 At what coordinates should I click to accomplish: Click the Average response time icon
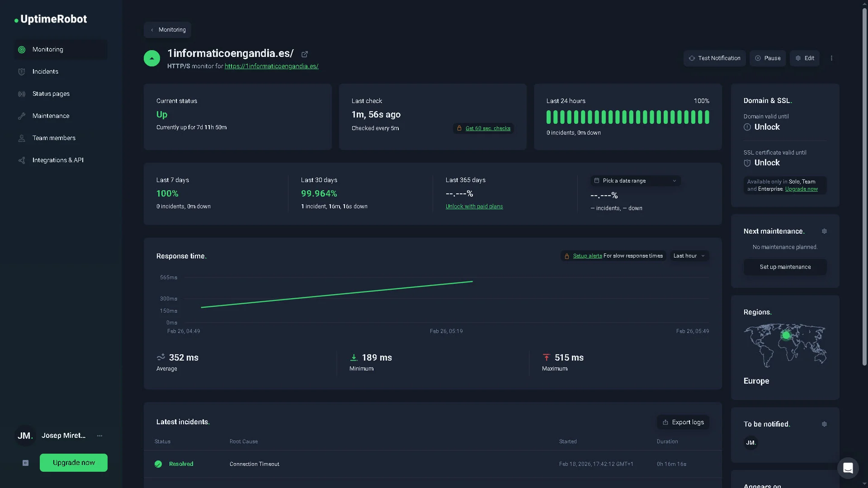[x=161, y=357]
